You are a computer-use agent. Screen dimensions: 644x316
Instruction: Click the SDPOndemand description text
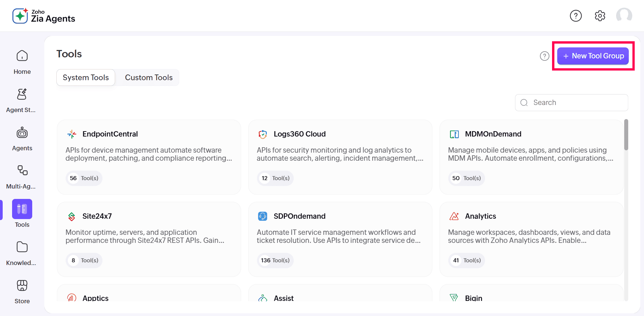339,236
